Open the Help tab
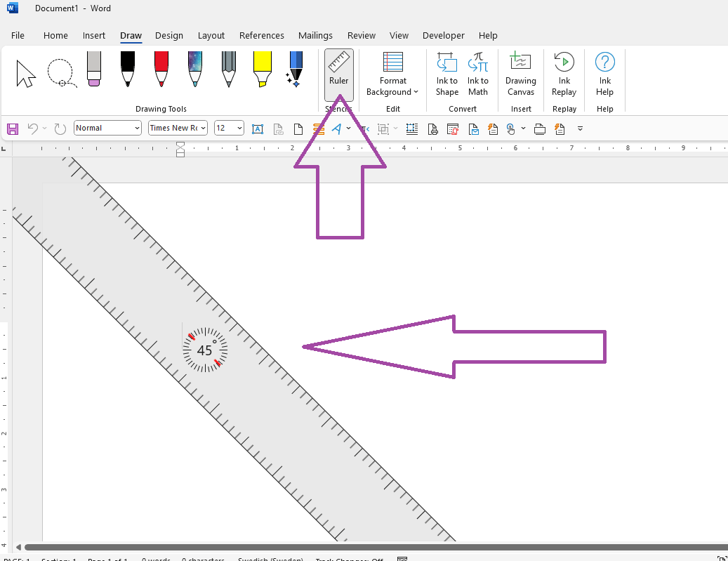Screen dimensions: 728x561 [x=488, y=35]
